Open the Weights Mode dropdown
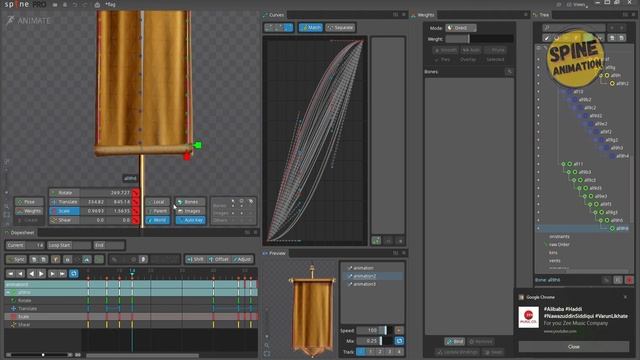The width and height of the screenshot is (640, 360). coord(460,28)
